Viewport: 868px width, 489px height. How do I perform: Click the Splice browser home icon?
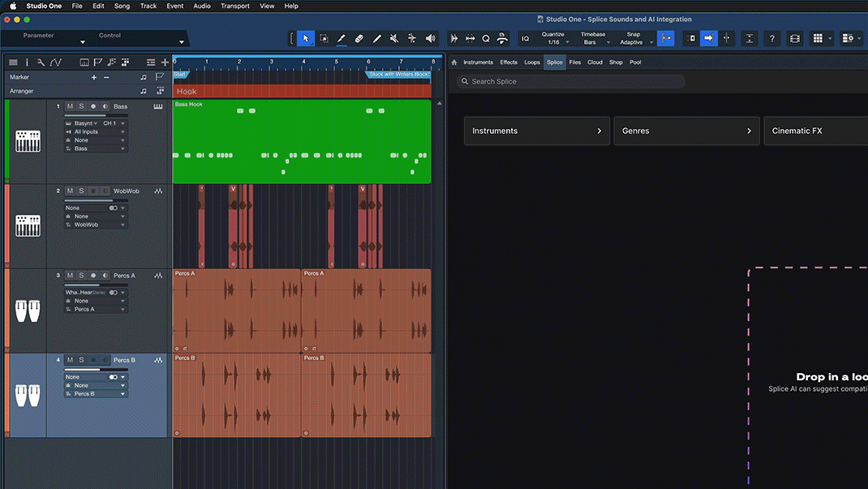point(454,62)
